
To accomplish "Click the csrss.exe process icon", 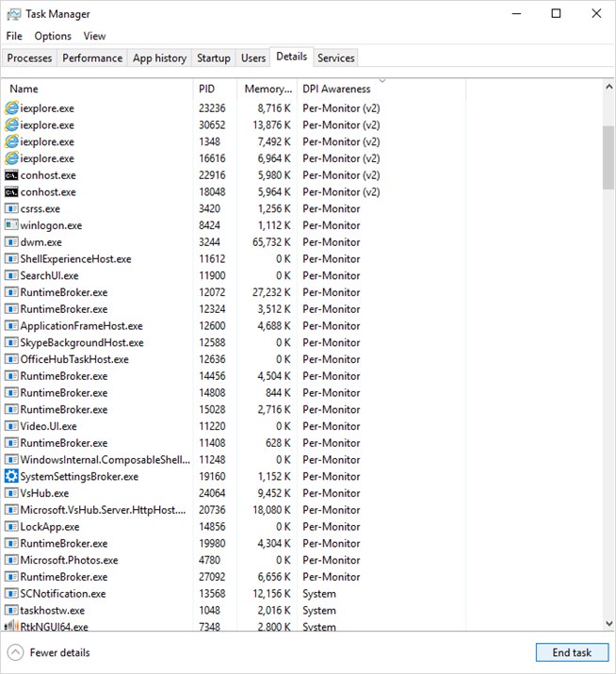I will click(x=11, y=208).
